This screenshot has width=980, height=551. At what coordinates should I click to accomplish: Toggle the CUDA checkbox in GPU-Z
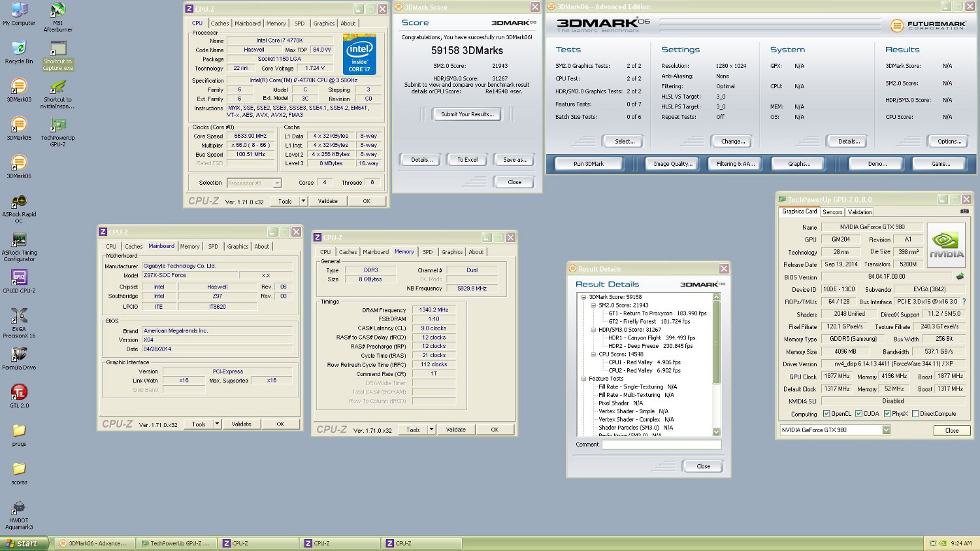click(858, 413)
